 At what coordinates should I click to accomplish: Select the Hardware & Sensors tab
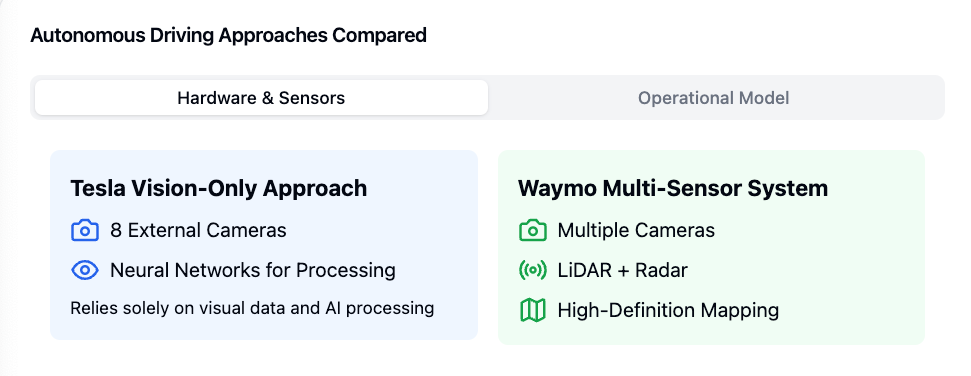click(261, 98)
